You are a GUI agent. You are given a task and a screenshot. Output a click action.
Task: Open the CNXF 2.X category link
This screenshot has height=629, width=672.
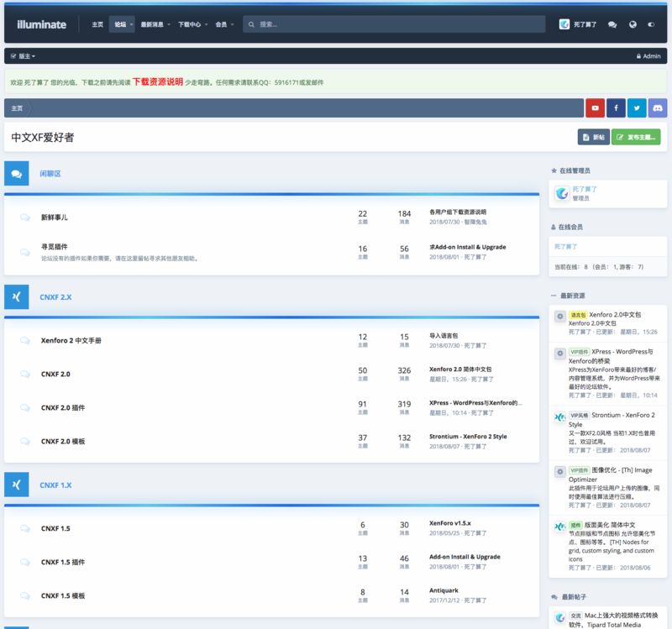pyautogui.click(x=55, y=297)
